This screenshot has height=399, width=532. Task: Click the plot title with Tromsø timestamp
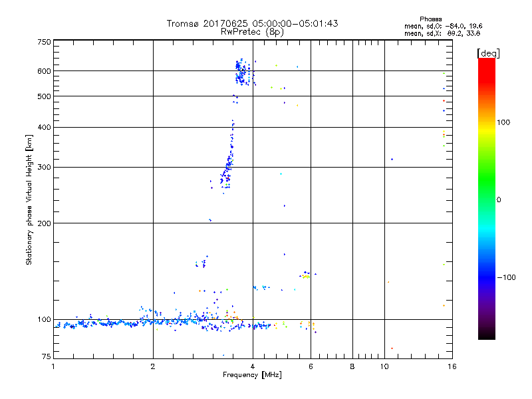coord(252,24)
